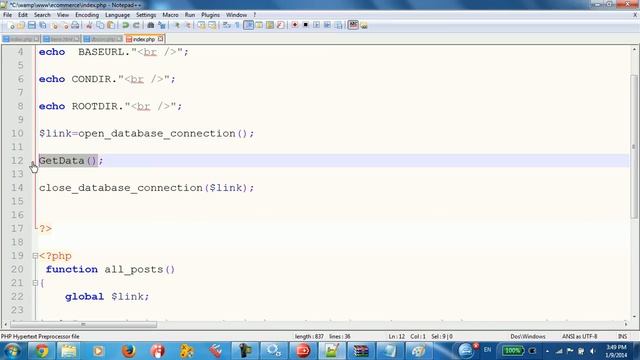Collapse the fold marker on line 21 brace

tap(35, 283)
